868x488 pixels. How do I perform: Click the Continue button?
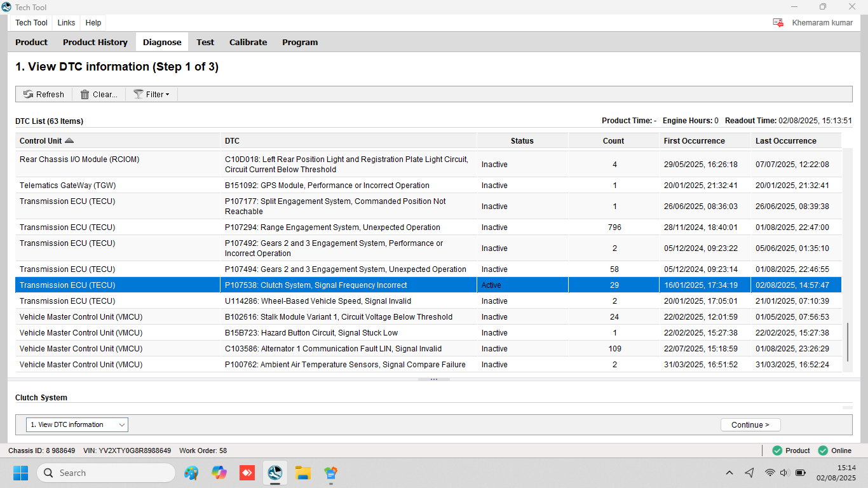point(750,425)
